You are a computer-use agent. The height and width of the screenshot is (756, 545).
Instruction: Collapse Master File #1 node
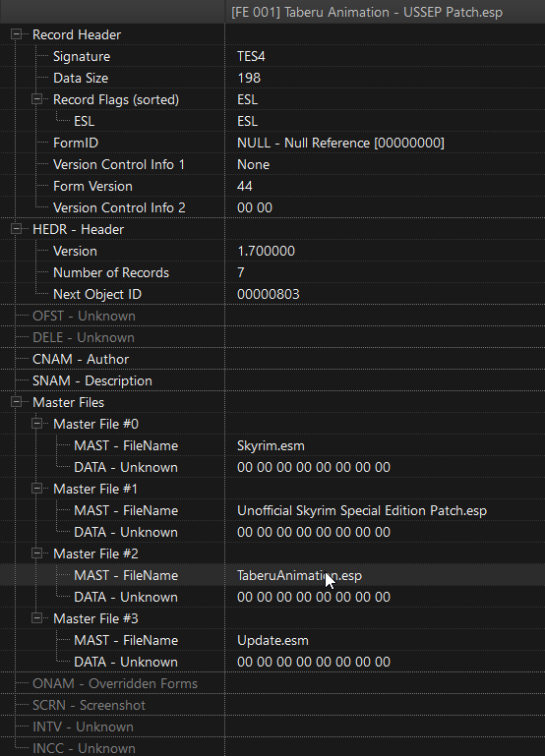click(x=37, y=489)
